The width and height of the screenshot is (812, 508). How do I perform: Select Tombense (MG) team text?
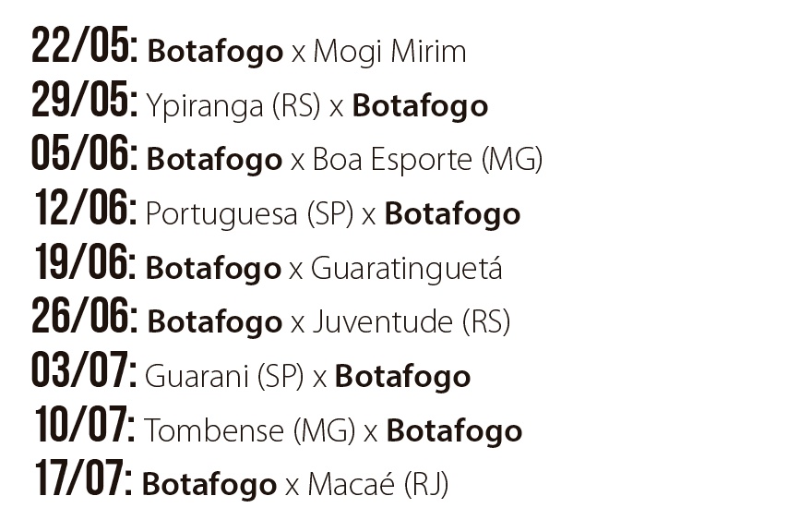pos(250,430)
